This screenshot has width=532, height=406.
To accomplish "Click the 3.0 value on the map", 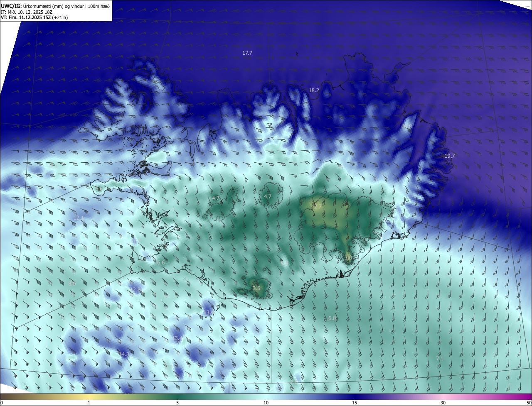I will click(348, 258).
